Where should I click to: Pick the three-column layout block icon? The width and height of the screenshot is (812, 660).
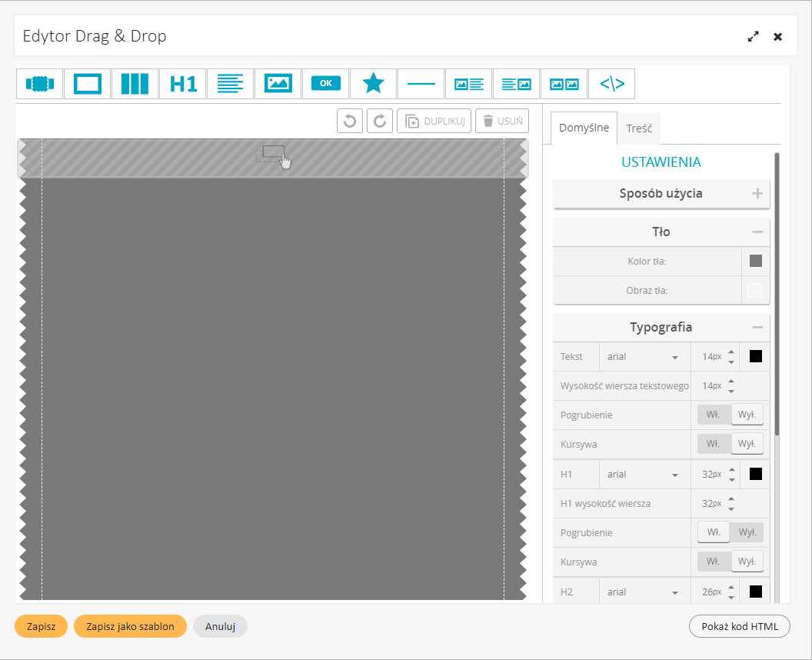135,84
